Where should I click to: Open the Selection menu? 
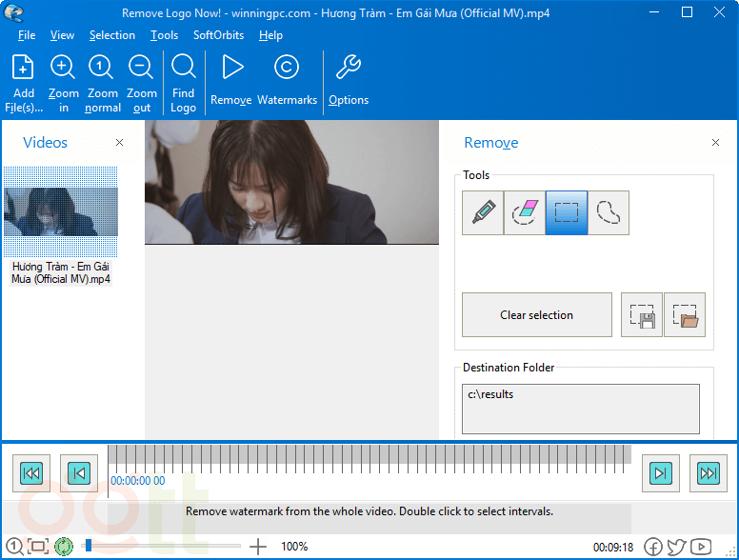click(112, 35)
